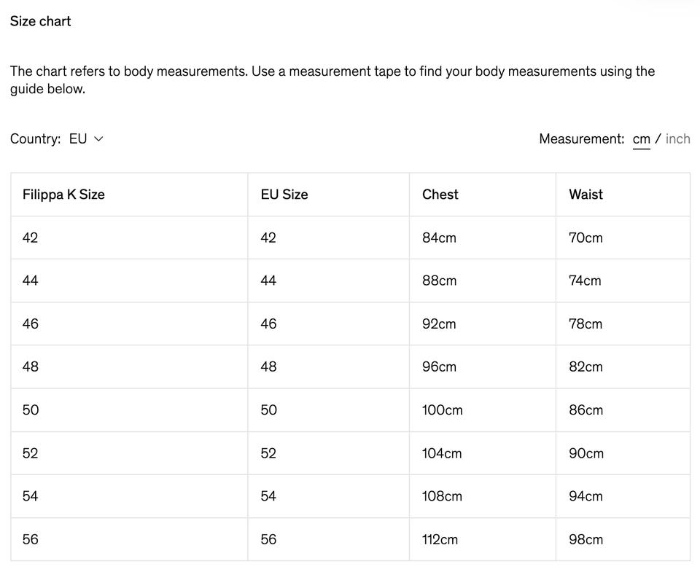Click the Waist column header
The image size is (700, 588).
tap(586, 195)
